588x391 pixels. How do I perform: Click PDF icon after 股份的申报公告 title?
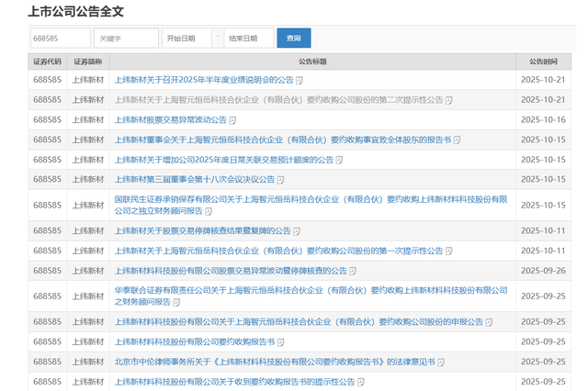489,322
